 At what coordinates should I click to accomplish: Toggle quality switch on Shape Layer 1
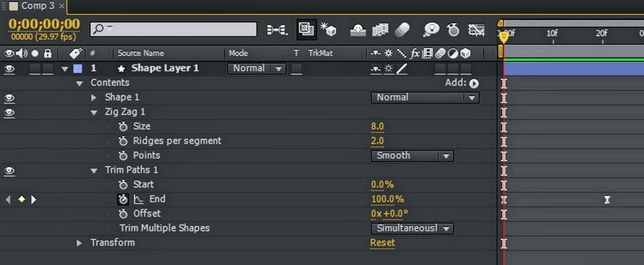pyautogui.click(x=402, y=69)
